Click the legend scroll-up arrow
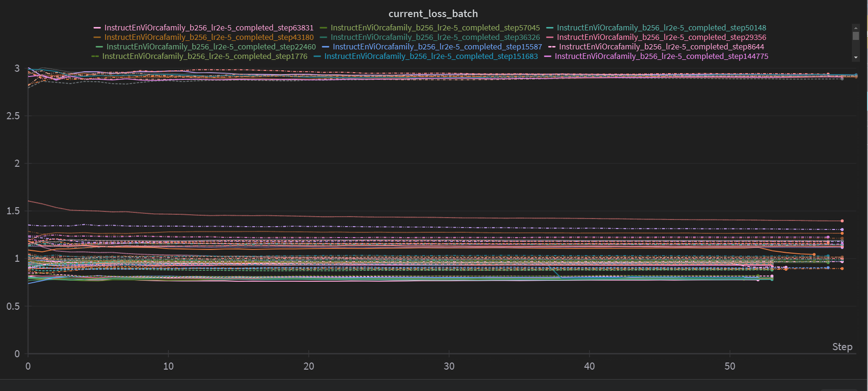868x391 pixels. pos(856,28)
